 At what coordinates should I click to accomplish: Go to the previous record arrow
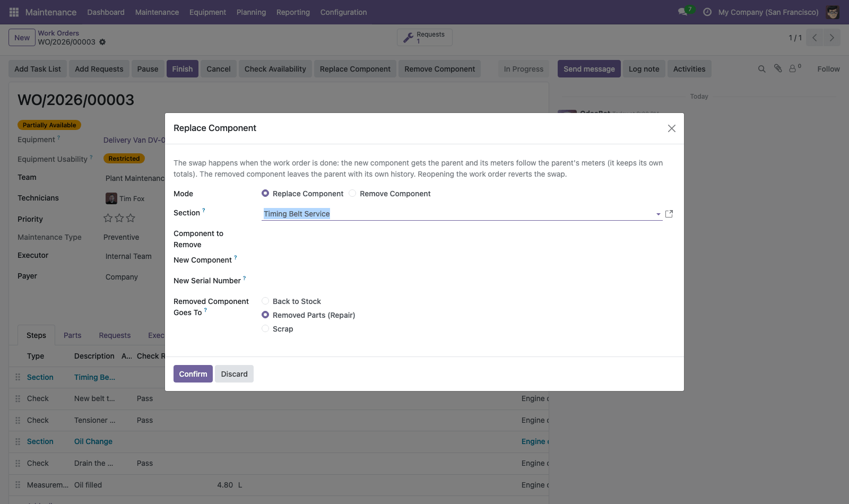815,38
